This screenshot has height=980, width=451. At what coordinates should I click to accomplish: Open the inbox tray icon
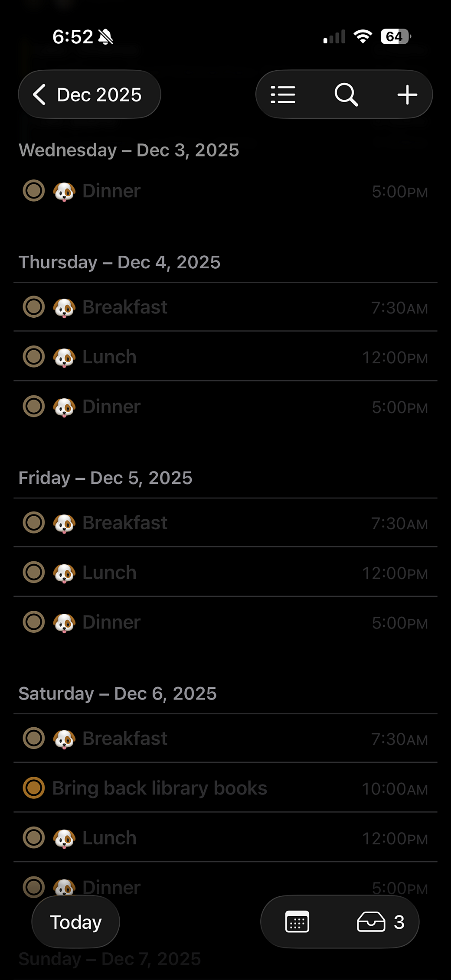point(371,921)
